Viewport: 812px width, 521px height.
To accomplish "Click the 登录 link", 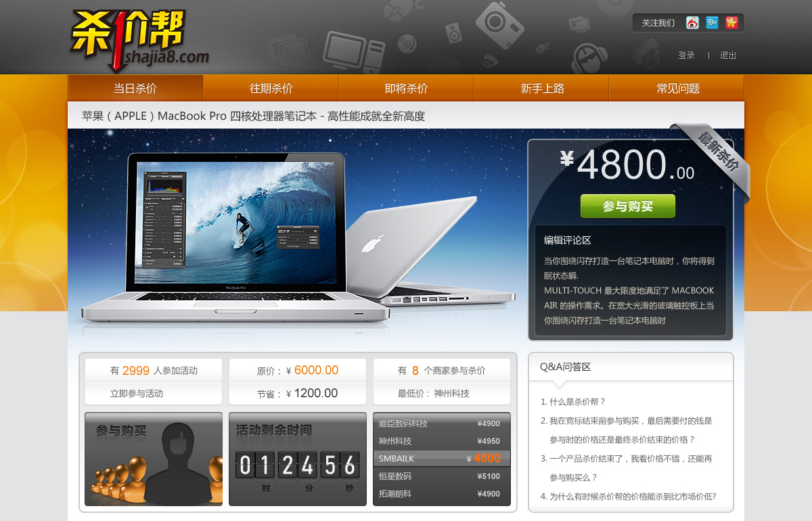I will 687,55.
